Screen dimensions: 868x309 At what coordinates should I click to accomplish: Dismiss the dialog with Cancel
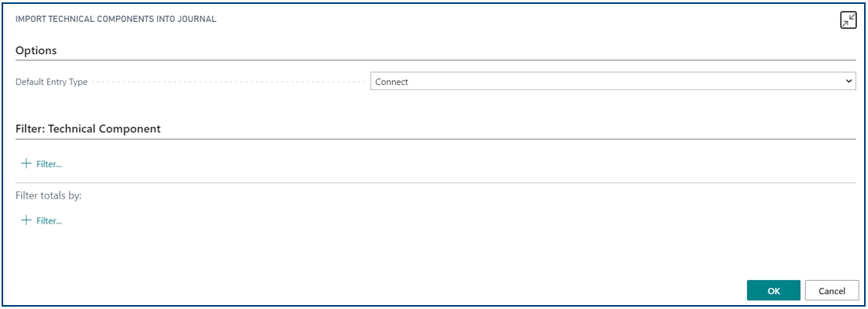click(x=831, y=291)
